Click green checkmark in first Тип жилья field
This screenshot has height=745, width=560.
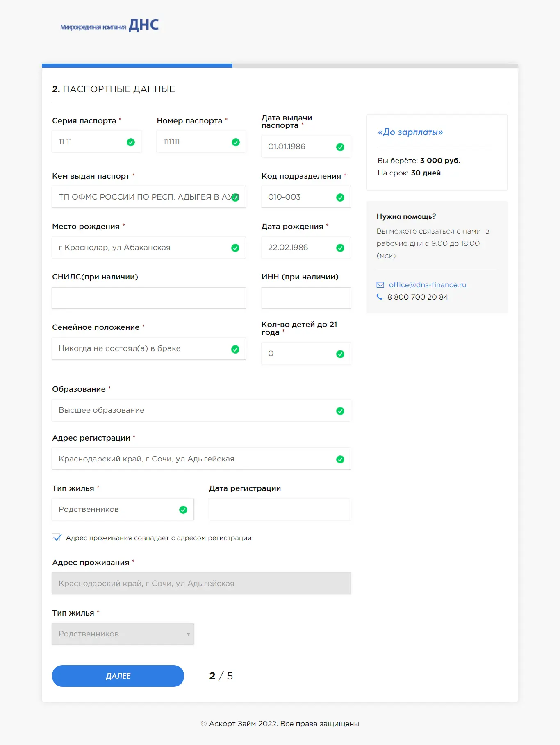point(183,510)
